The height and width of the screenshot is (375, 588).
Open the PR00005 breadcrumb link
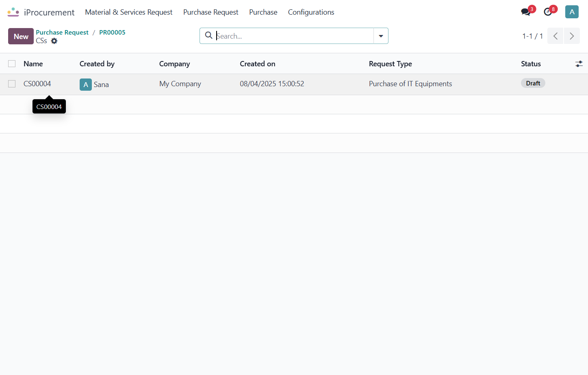112,32
